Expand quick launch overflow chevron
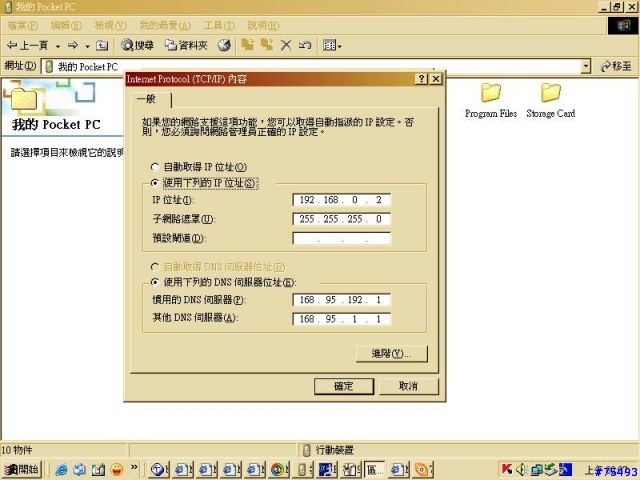 point(134,468)
